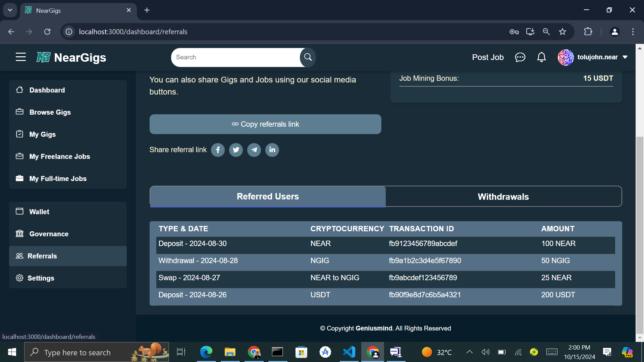Show hidden system tray icons
This screenshot has height=362, width=644.
(x=470, y=352)
